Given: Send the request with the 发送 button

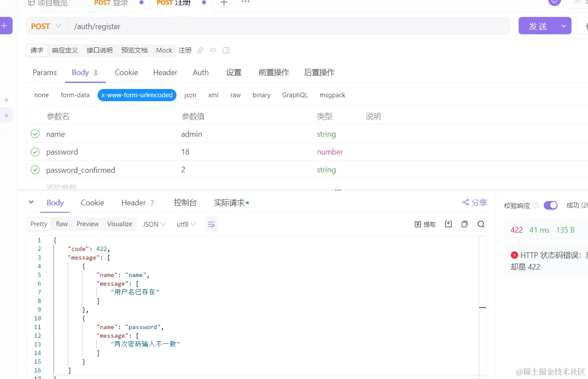Looking at the screenshot, I should point(538,26).
